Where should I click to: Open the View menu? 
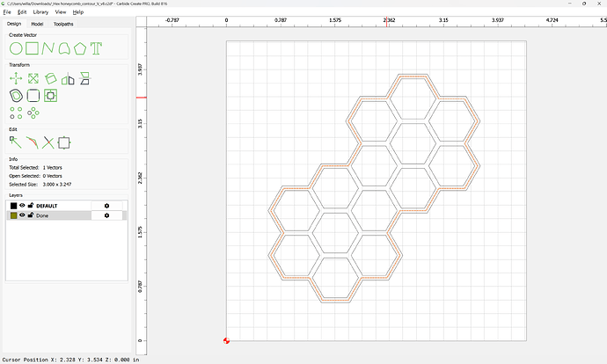click(x=61, y=12)
